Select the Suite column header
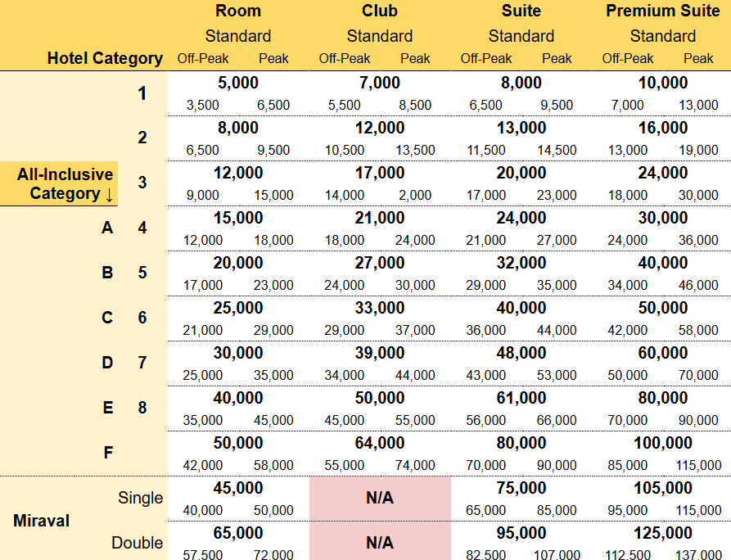The image size is (731, 560). (x=521, y=11)
